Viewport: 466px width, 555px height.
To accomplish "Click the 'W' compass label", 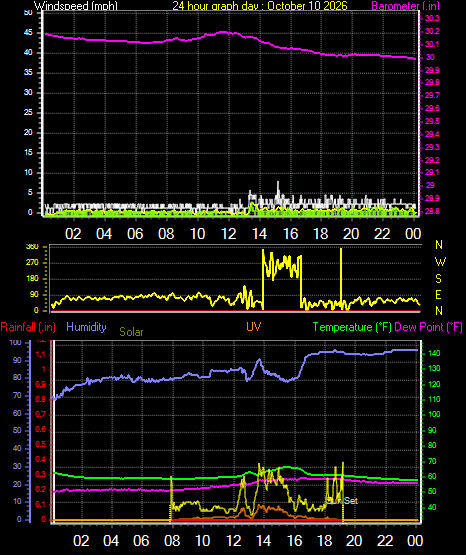I will pyautogui.click(x=440, y=262).
